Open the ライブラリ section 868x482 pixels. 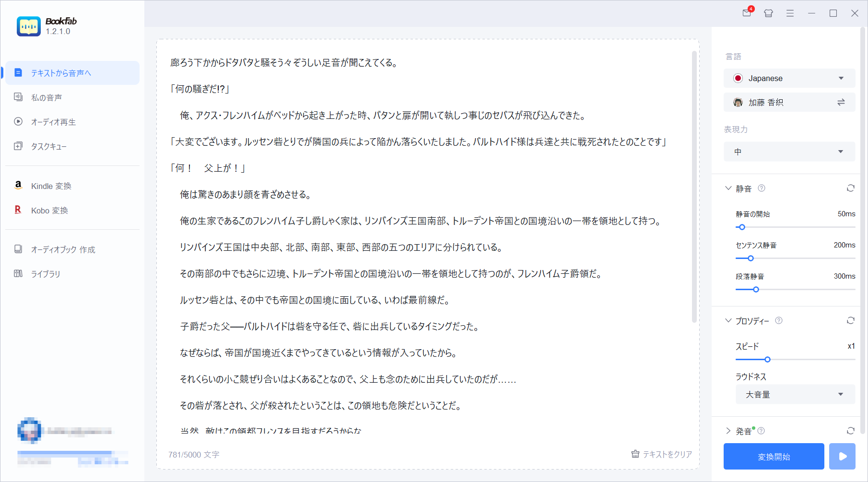pos(46,274)
